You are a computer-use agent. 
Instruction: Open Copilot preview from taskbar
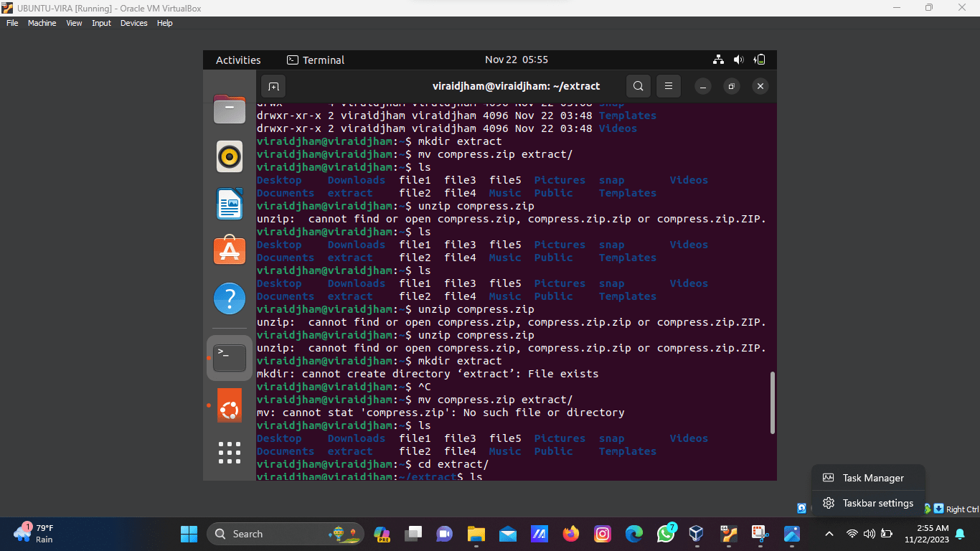click(382, 534)
